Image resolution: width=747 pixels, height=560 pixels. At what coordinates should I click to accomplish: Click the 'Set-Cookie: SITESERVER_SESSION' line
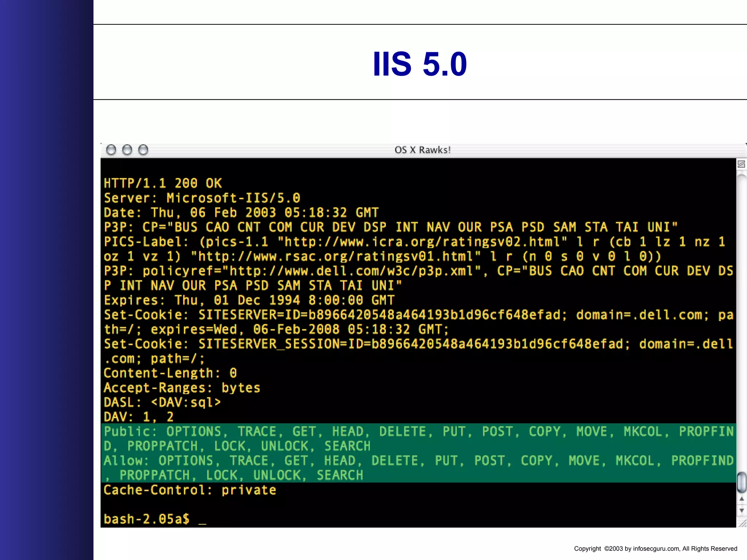418,344
